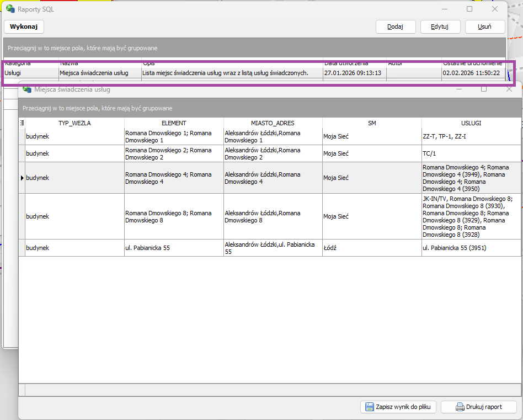Sort by the MIASTO_ADRES column header

(x=273, y=123)
